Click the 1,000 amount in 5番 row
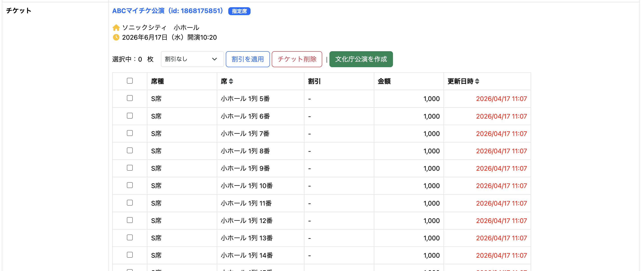The width and height of the screenshot is (644, 271). tap(432, 99)
